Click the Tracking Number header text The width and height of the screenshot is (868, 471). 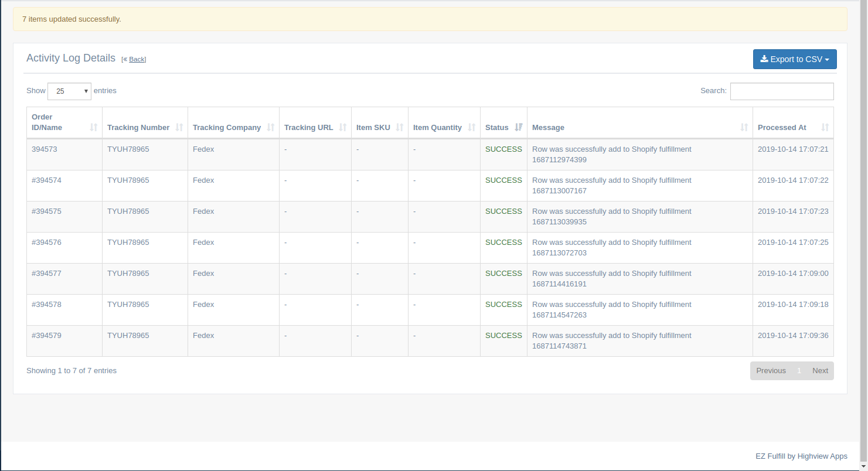point(138,128)
